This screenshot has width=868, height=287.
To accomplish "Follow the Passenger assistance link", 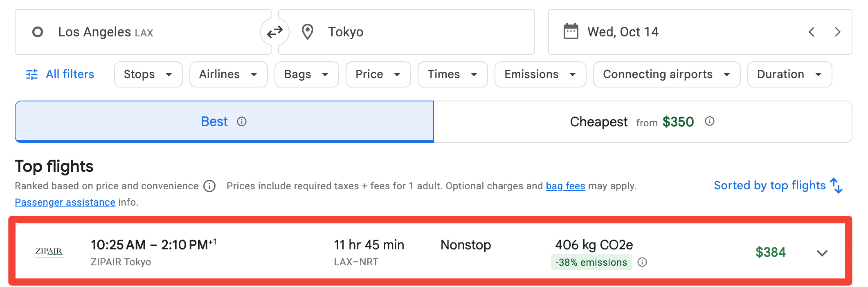I will [65, 202].
